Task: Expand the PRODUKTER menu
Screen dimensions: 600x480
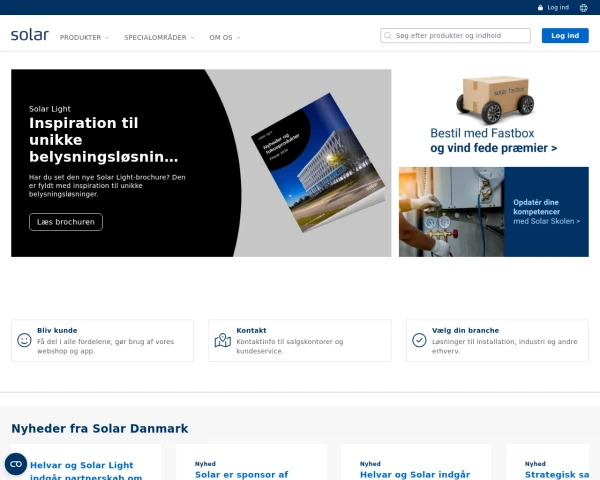Action: (85, 38)
